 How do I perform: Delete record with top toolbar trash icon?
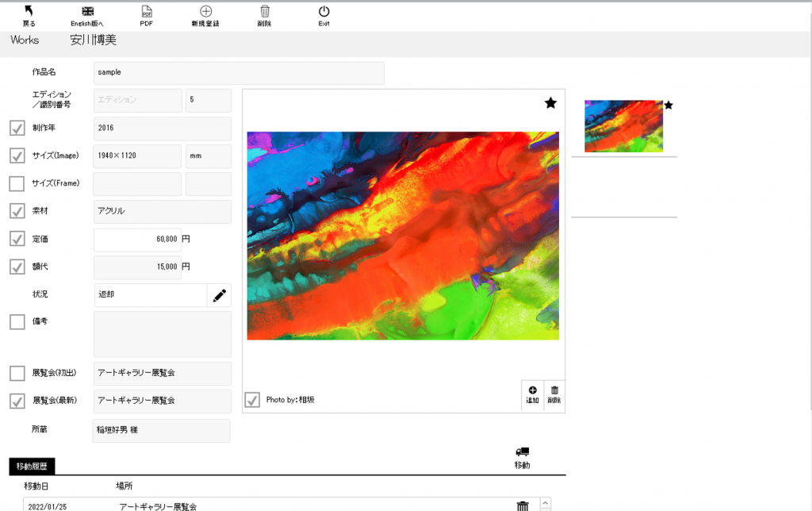point(265,12)
